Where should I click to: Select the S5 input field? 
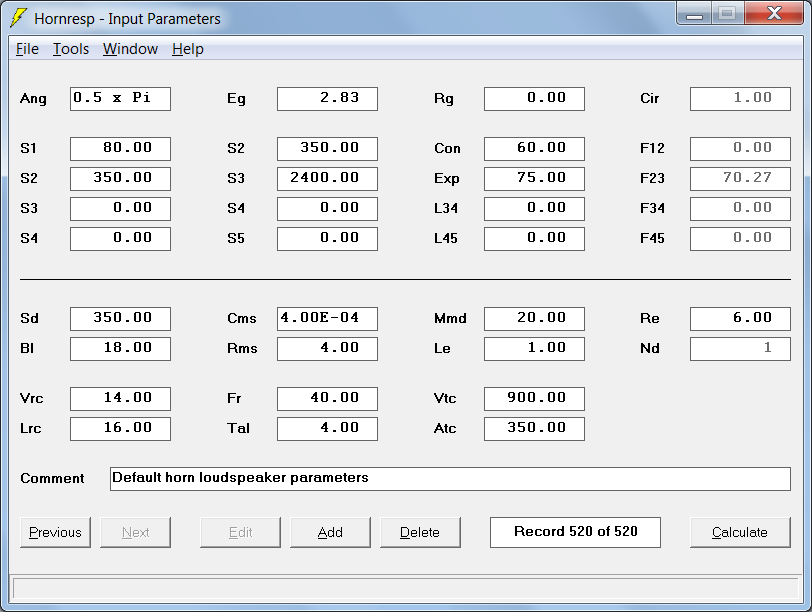pyautogui.click(x=327, y=239)
